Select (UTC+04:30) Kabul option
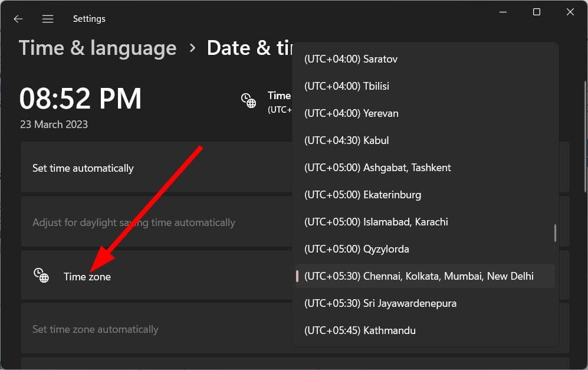 click(x=346, y=140)
